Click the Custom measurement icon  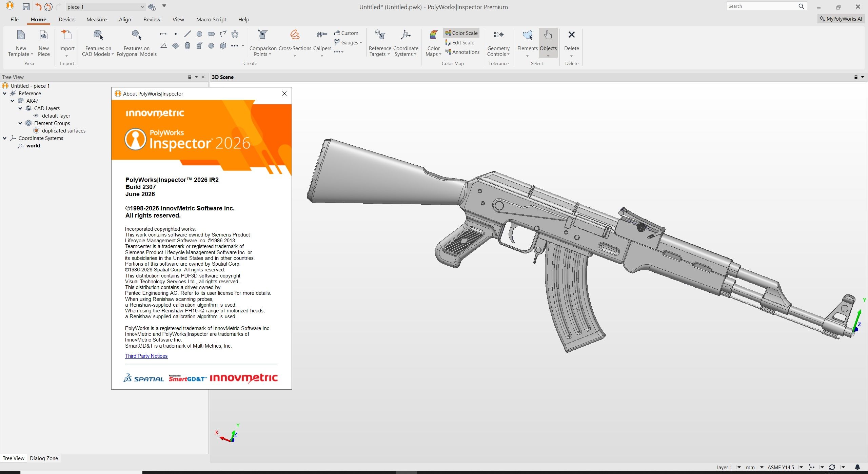point(337,33)
